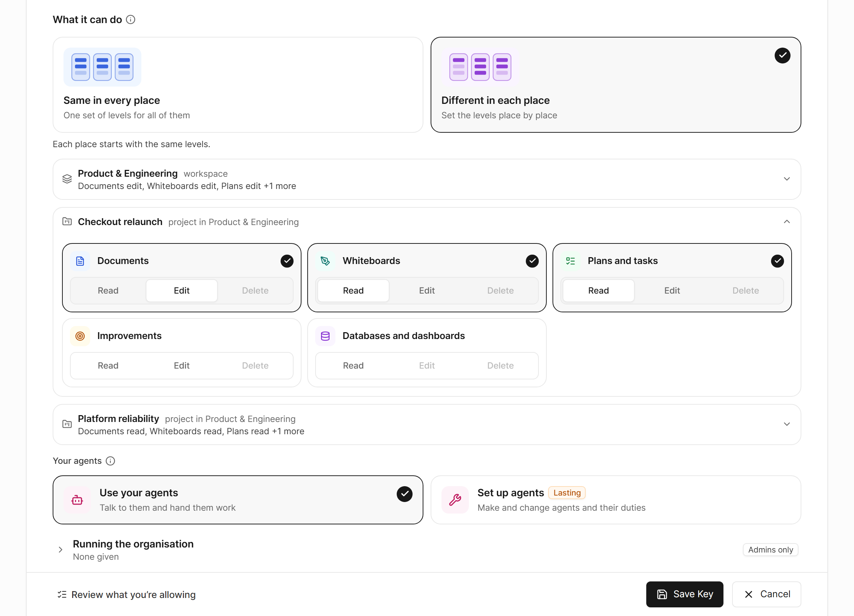Click the Whiteboards pen icon
854x616 pixels.
pos(325,261)
